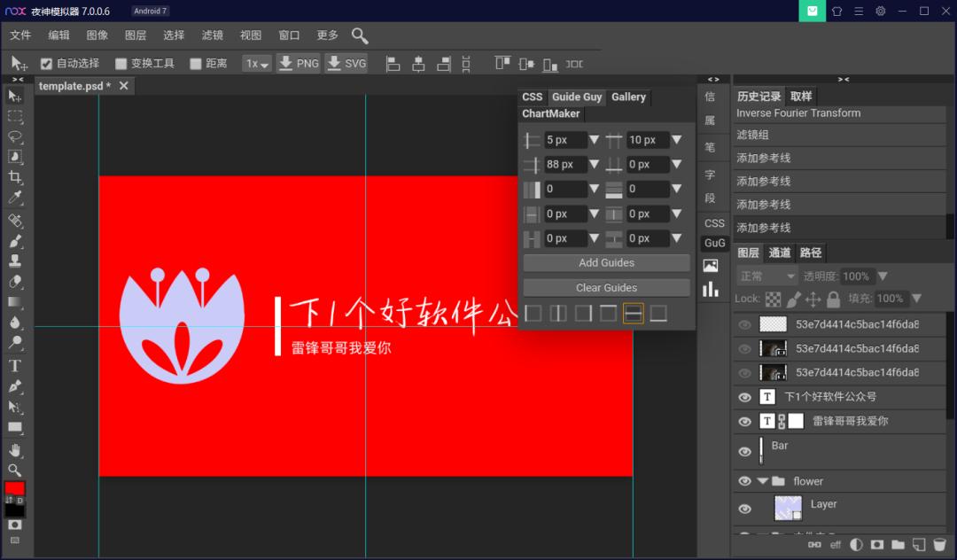Click the Clear Guides button
Screen dimensions: 957x560
point(606,287)
